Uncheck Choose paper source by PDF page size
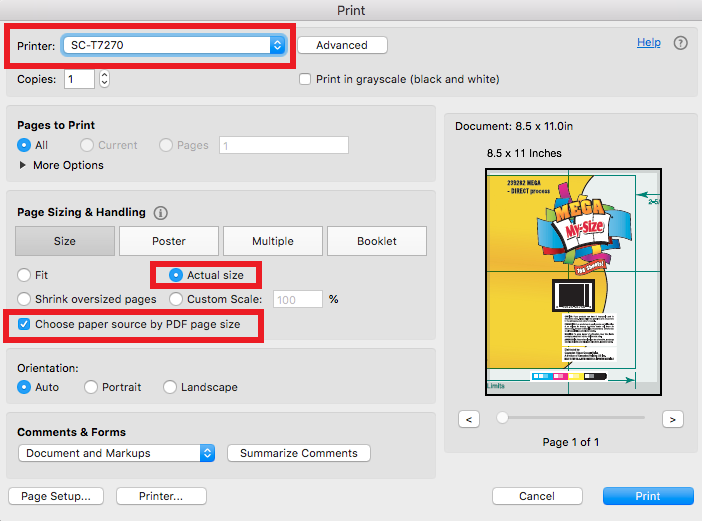Screen dimensions: 702x521 click(24, 324)
